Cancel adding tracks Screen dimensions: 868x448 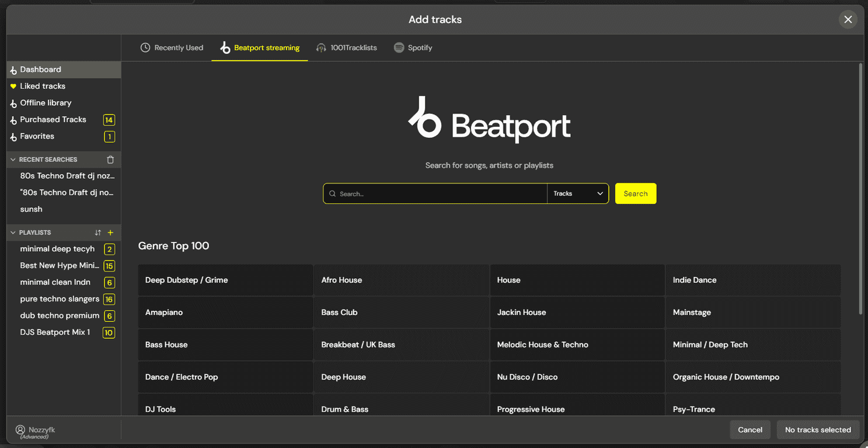750,429
